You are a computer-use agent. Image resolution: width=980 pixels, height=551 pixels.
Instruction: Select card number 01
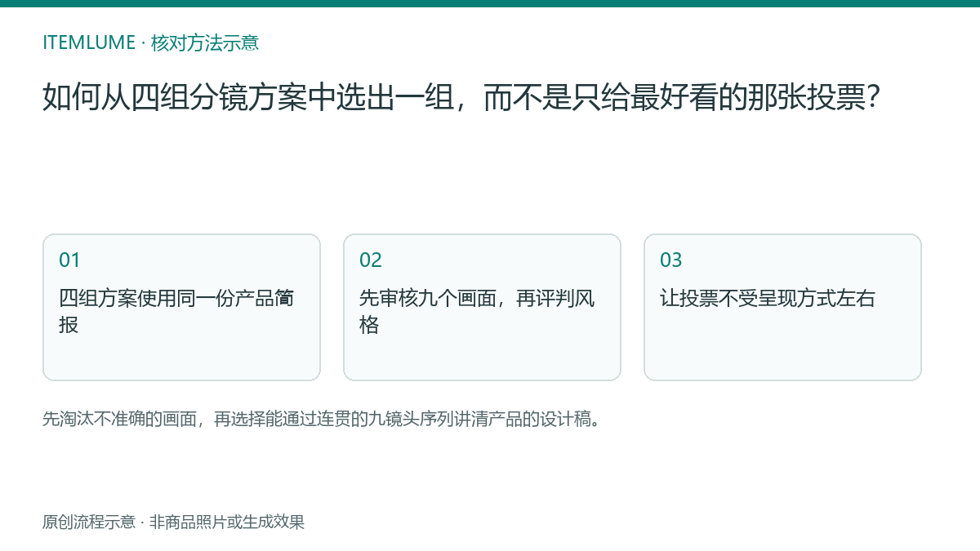click(181, 307)
